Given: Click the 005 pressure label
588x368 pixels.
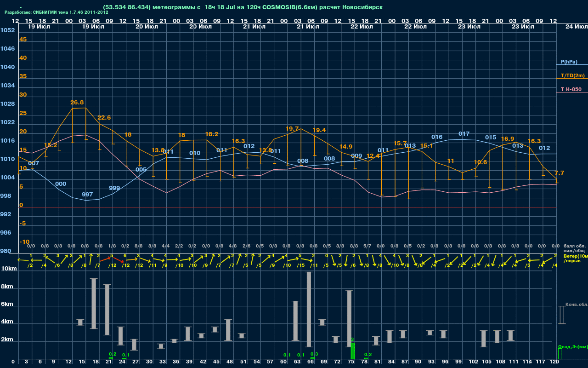Looking at the screenshot, I should point(141,170).
